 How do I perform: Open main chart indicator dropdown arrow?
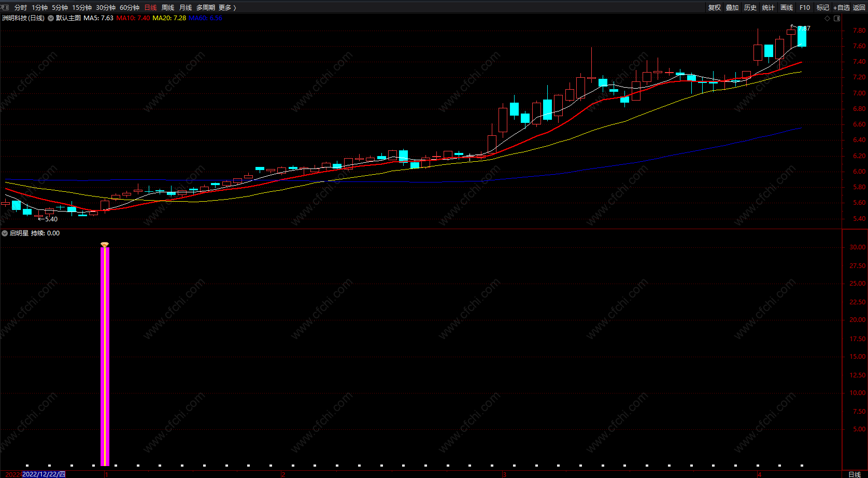[x=51, y=18]
